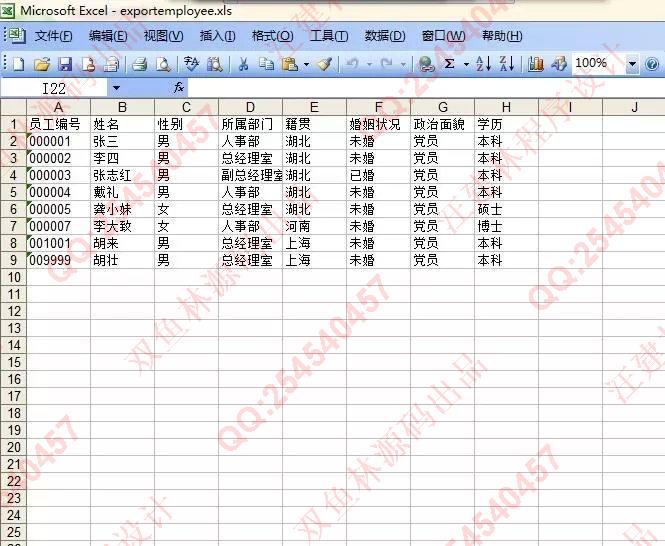Click the Undo arrow icon

coord(352,64)
